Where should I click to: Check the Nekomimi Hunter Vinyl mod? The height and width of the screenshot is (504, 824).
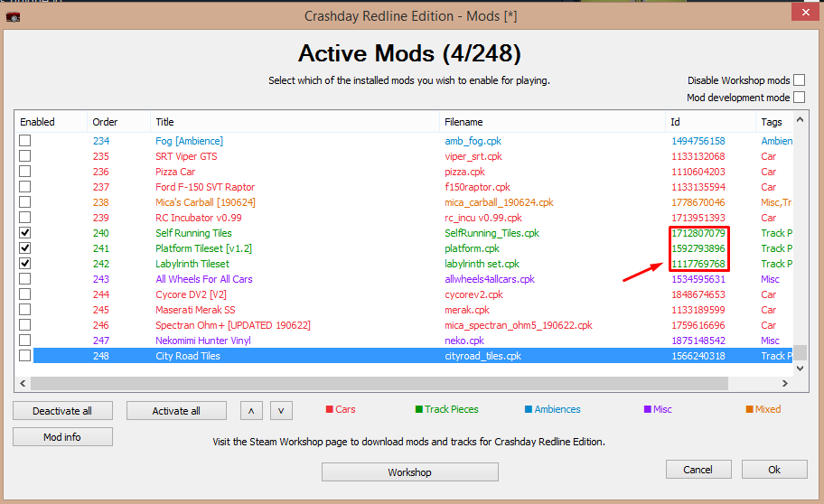point(24,340)
